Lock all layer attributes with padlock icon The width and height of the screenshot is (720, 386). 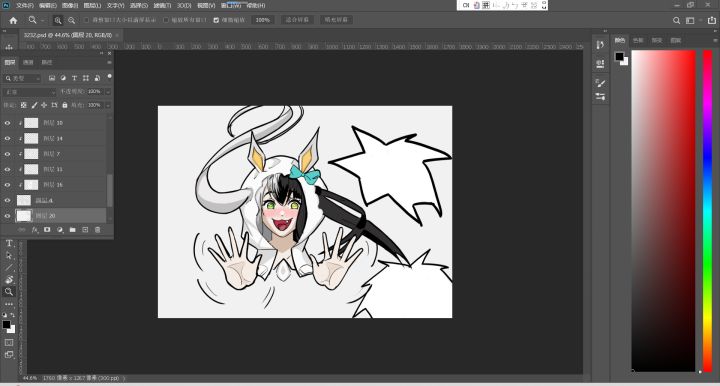pyautogui.click(x=65, y=105)
